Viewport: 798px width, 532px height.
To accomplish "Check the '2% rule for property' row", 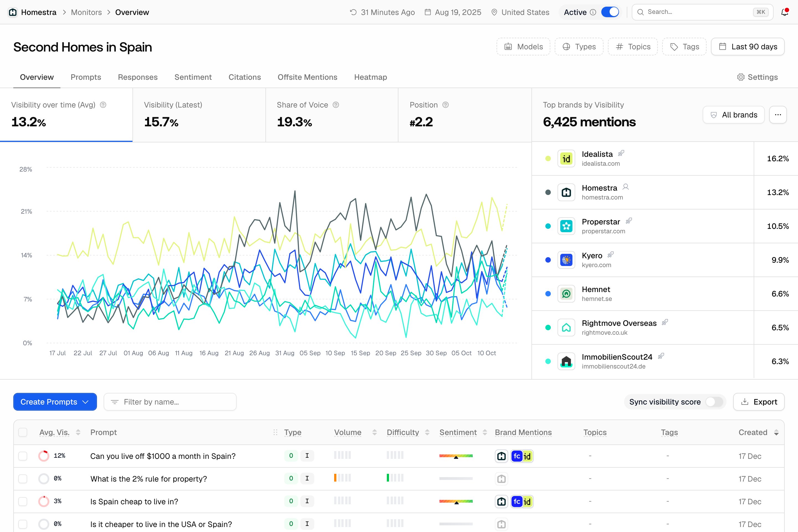I will click(x=23, y=479).
